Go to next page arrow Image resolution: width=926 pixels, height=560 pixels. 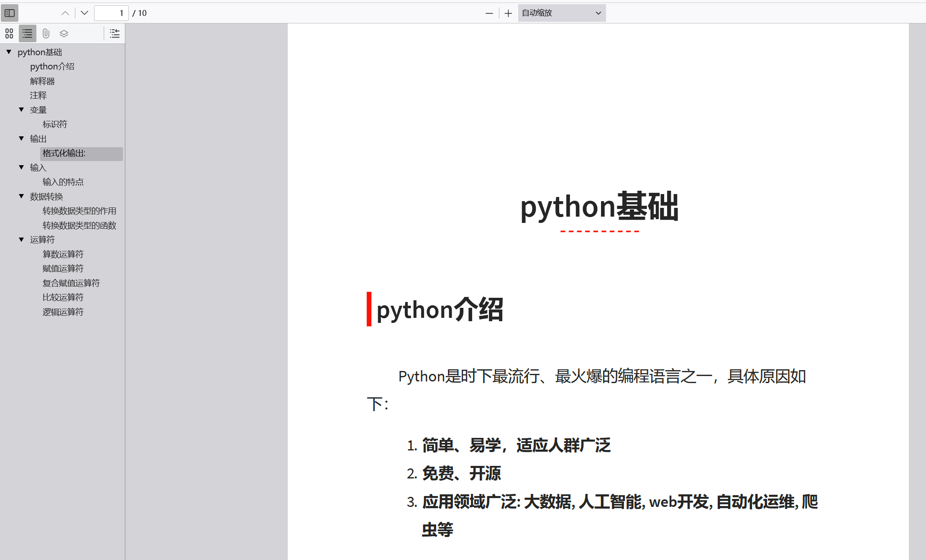tap(84, 13)
